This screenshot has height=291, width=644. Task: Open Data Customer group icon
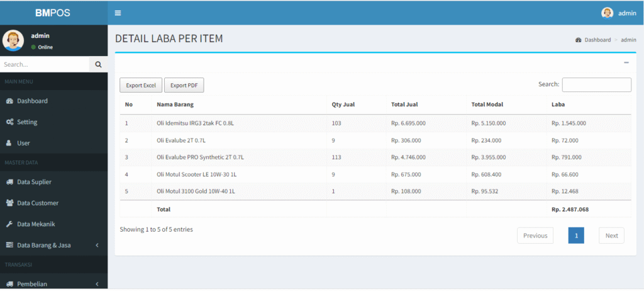point(9,203)
